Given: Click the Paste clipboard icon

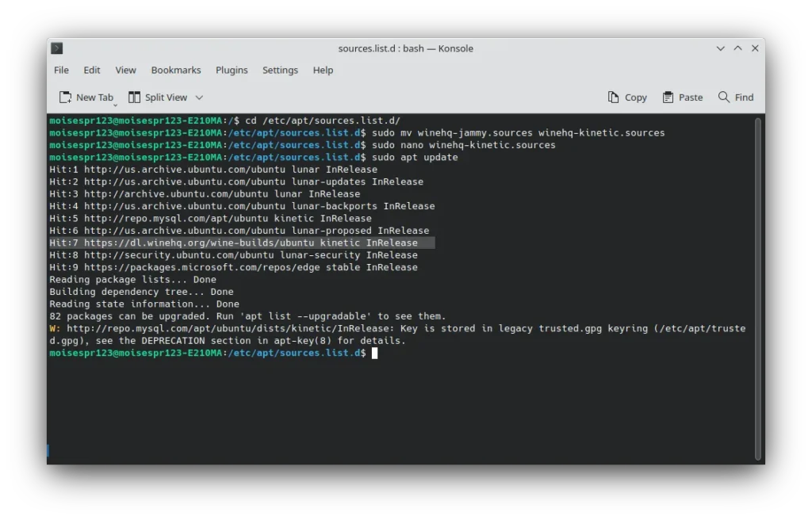Looking at the screenshot, I should (668, 97).
